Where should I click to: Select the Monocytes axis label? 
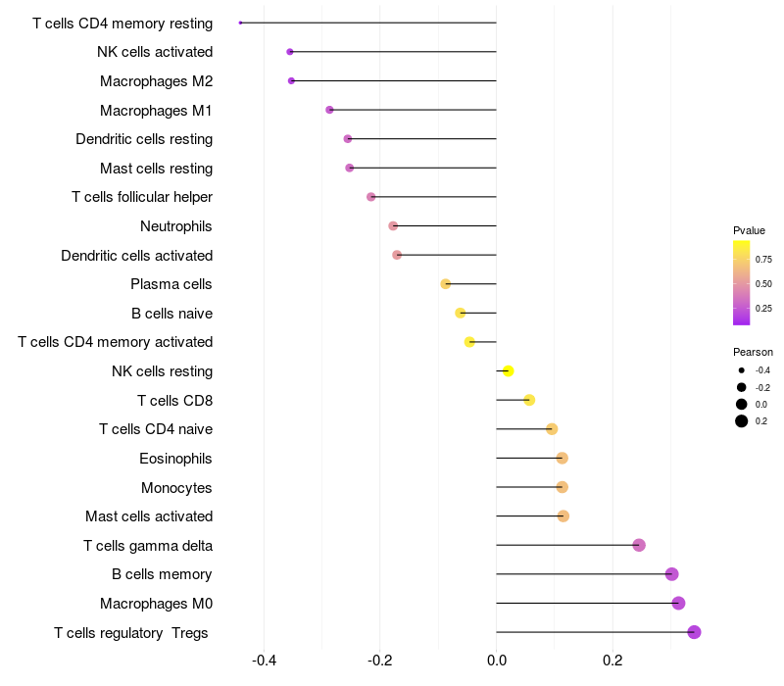pos(176,487)
